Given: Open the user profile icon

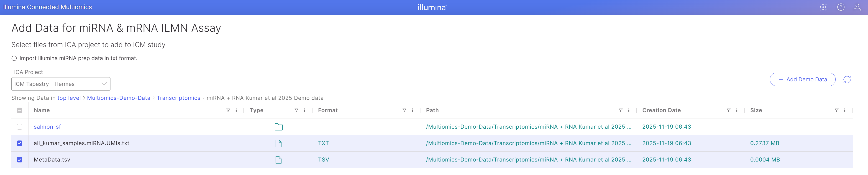Looking at the screenshot, I should 857,7.
